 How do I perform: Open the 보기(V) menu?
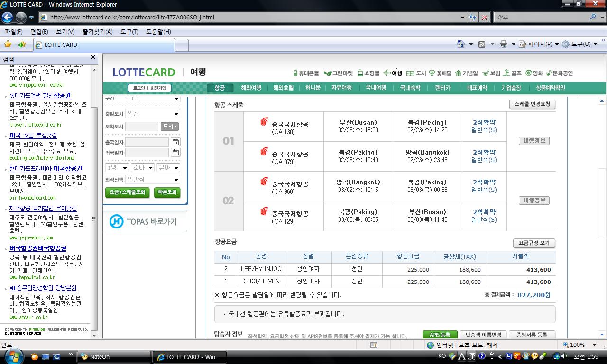(65, 32)
